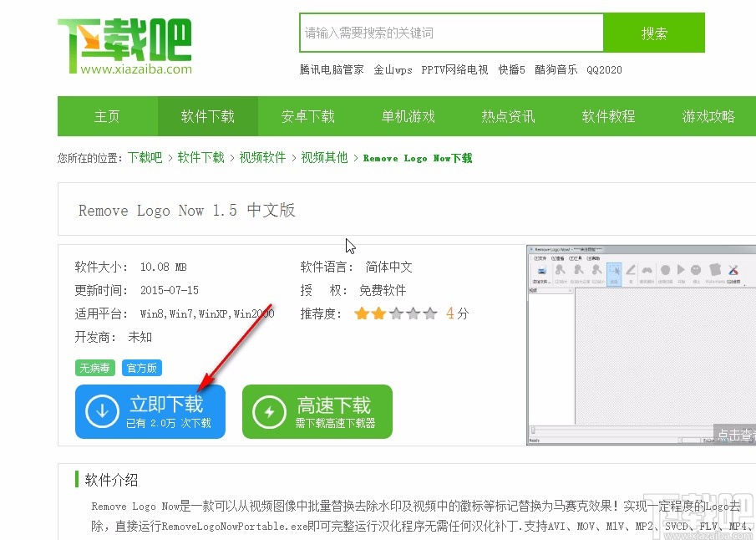The width and height of the screenshot is (756, 540).
Task: Open the 热点资讯 navigation tab
Action: tap(509, 116)
